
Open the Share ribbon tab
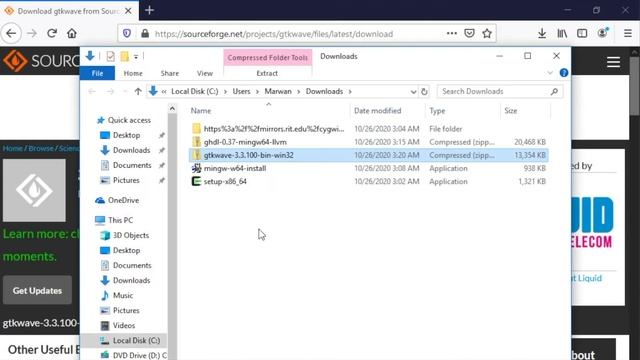pyautogui.click(x=170, y=73)
